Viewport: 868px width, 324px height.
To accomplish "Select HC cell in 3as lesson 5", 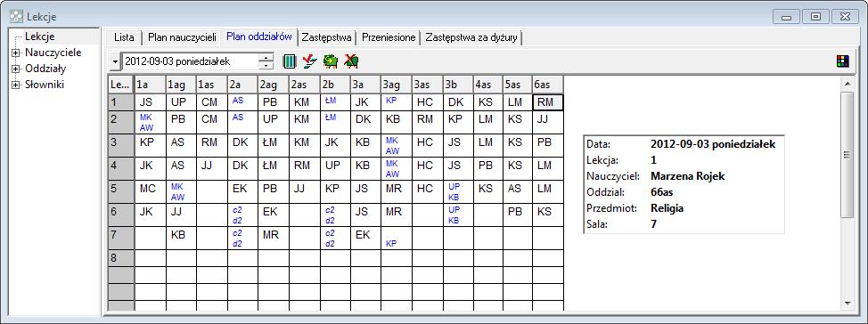I will [428, 191].
